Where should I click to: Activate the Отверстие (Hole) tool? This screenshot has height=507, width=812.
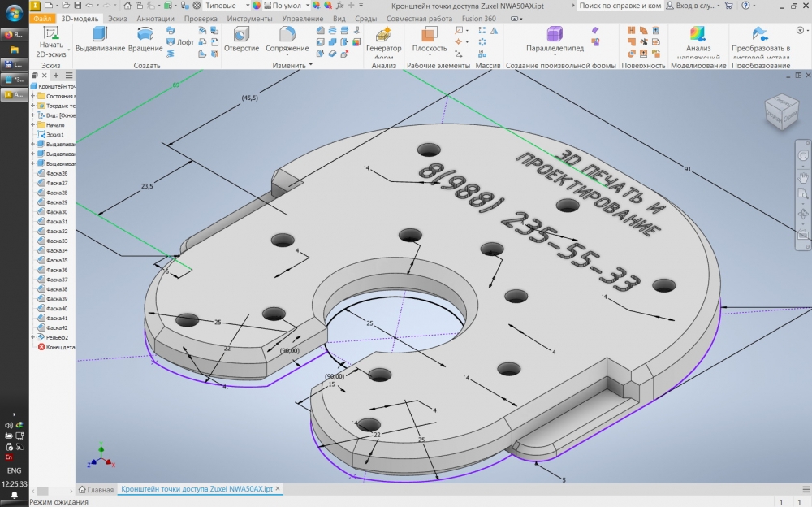(x=241, y=38)
